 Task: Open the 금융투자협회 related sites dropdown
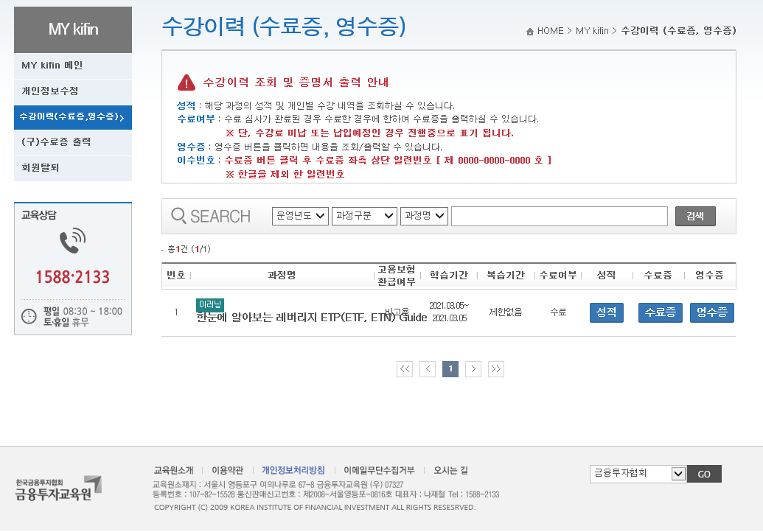coord(638,474)
